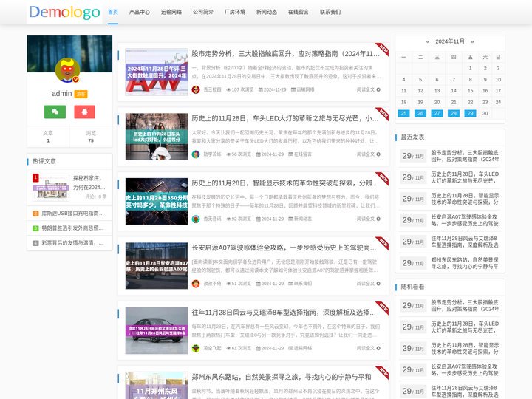This screenshot has width=532, height=399.
Task: Click author avatar on 艾瑞泽8 article
Action: 196,348
